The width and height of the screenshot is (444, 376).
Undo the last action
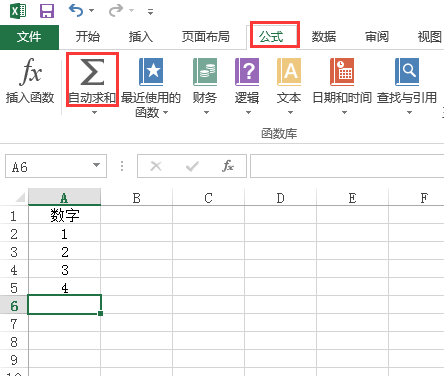click(x=76, y=11)
